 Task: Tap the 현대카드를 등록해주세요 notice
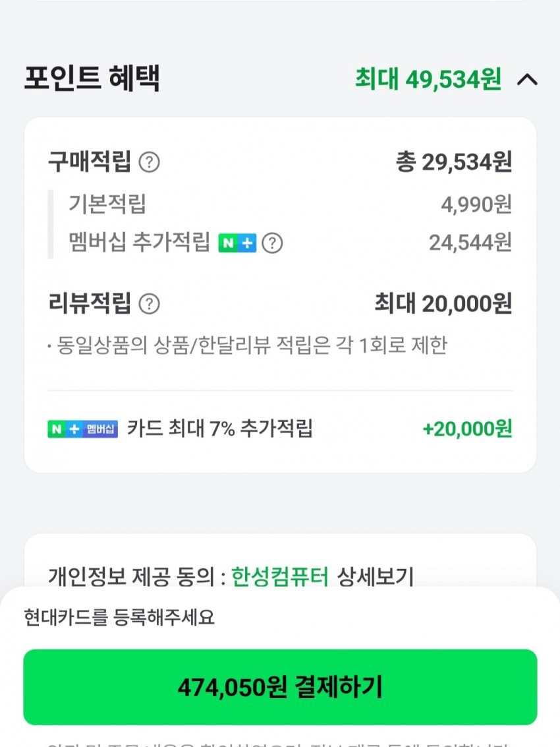pyautogui.click(x=119, y=618)
